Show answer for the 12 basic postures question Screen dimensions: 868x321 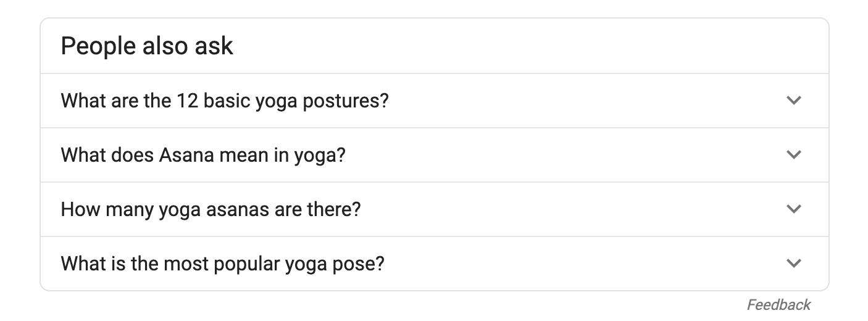pos(434,101)
